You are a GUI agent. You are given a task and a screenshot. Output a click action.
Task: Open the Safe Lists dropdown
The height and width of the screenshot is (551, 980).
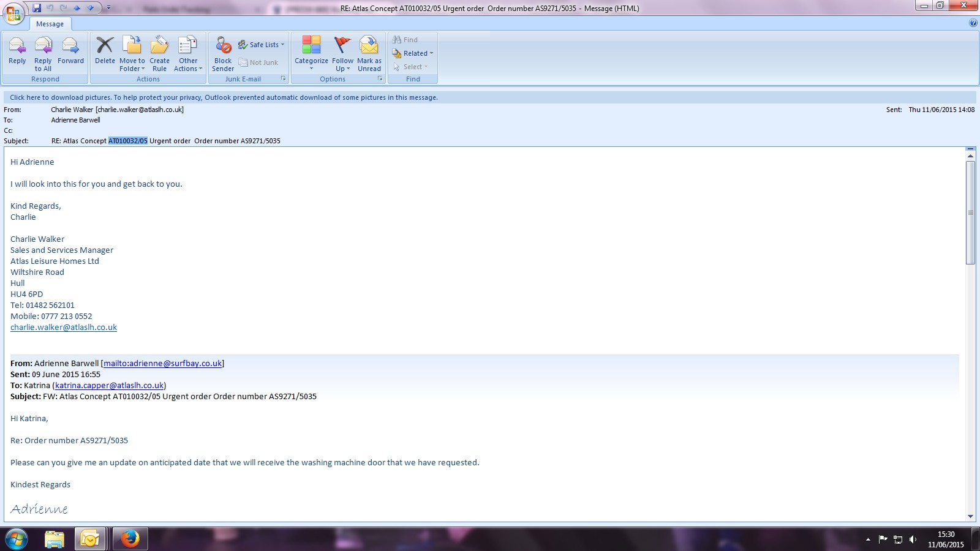tap(262, 45)
